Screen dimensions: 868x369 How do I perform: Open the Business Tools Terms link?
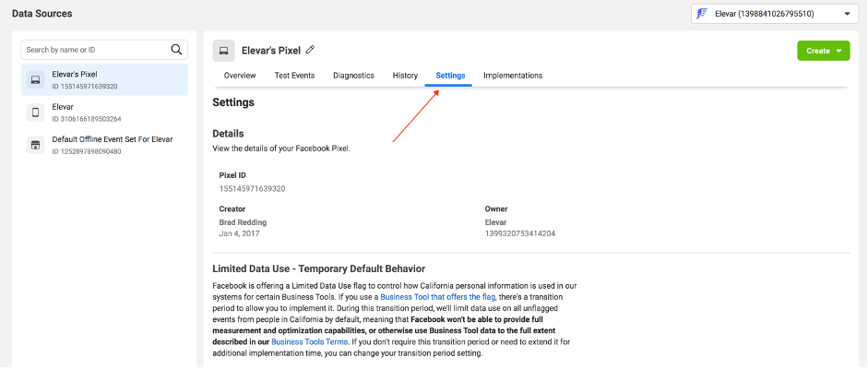coord(309,341)
